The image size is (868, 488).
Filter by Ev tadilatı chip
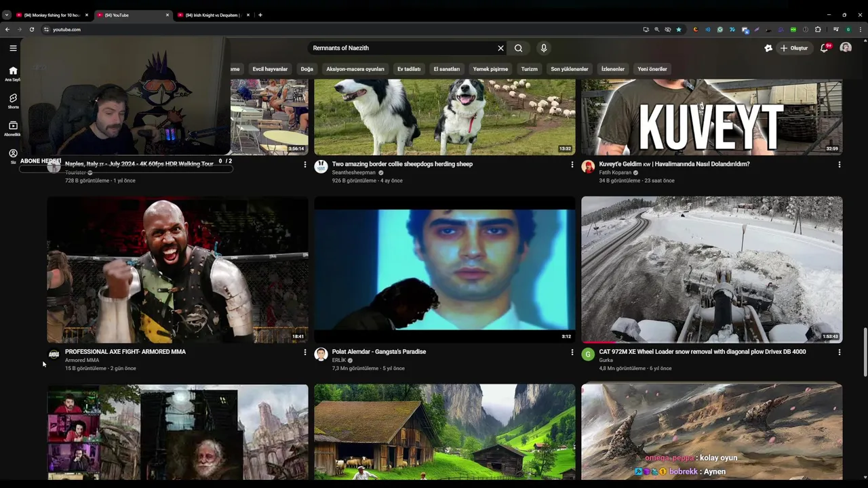409,69
